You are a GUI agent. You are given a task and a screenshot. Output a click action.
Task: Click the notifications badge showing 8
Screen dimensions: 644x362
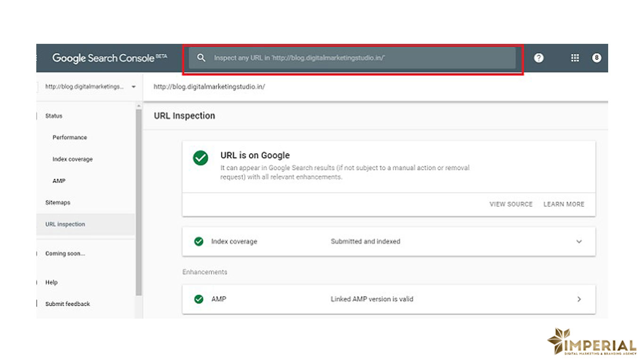(x=596, y=58)
